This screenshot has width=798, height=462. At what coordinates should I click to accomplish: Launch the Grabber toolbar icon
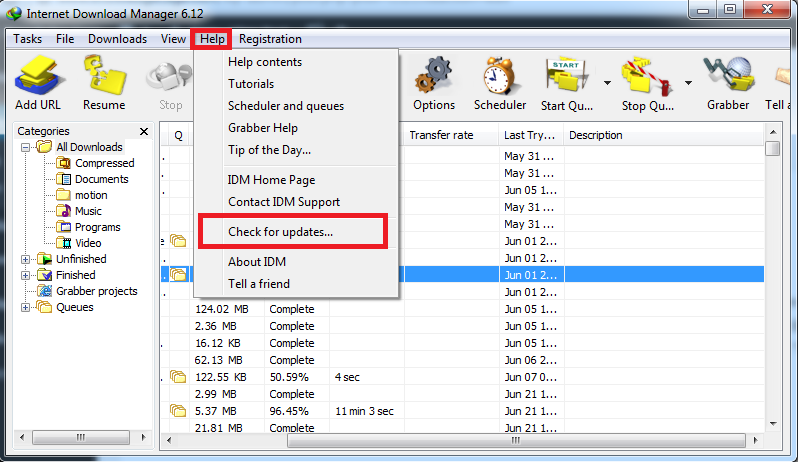coord(728,75)
